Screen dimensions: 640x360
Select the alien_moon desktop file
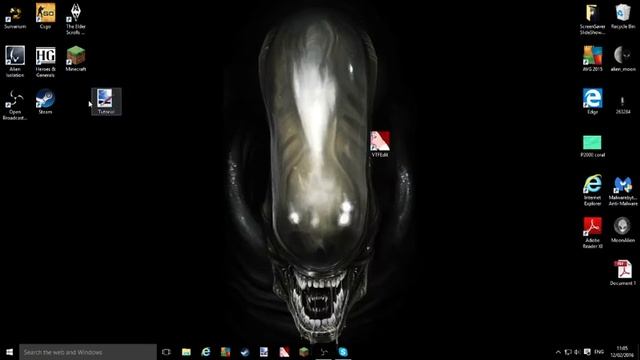[x=623, y=59]
